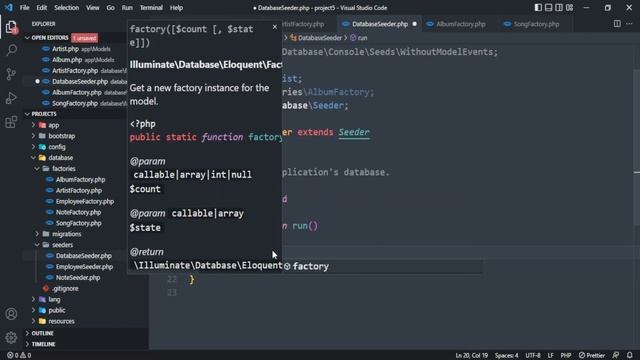The image size is (640, 360).
Task: Change file encoding UTF-8
Action: (x=533, y=356)
